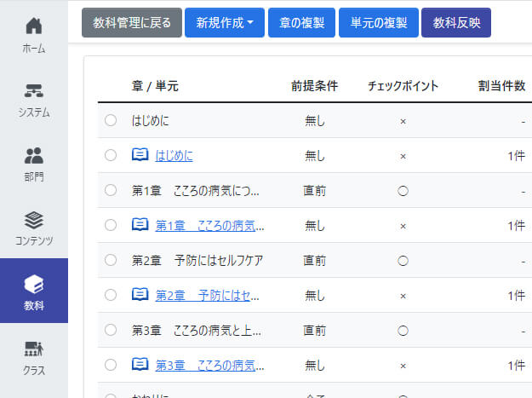532x398 pixels.
Task: Click 1件 in はじめに unit link row
Action: (x=516, y=156)
